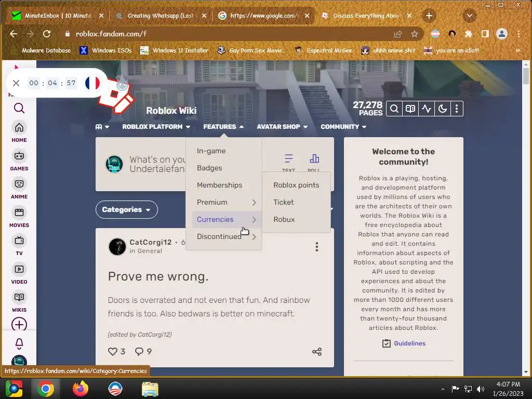532x399 pixels.
Task: Select Badges from Features menu
Action: pyautogui.click(x=209, y=168)
